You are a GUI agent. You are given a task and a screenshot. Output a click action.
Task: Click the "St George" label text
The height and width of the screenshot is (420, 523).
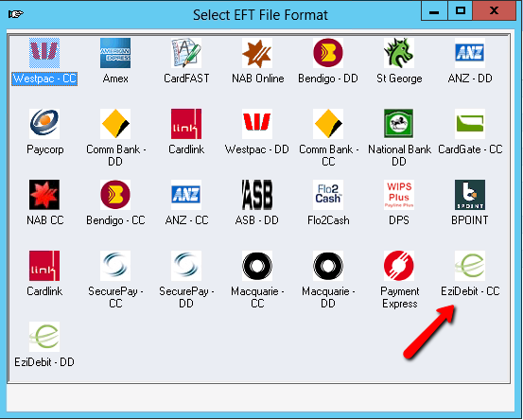[399, 79]
